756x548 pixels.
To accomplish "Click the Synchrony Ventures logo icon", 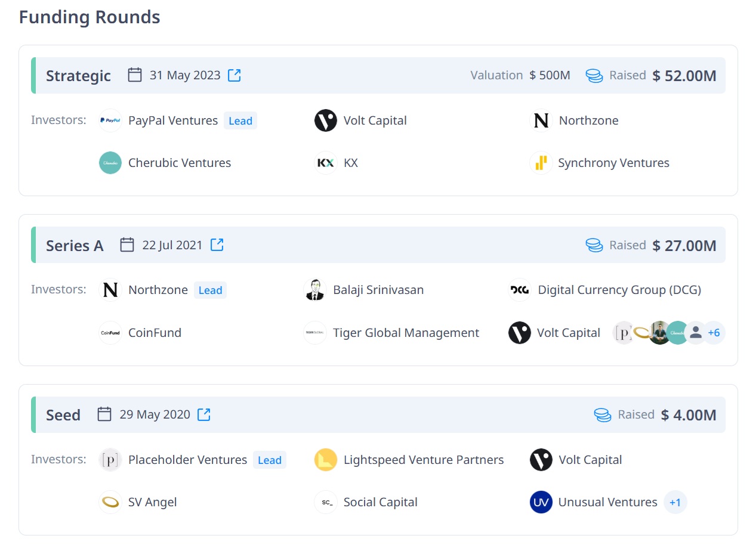I will coord(541,163).
